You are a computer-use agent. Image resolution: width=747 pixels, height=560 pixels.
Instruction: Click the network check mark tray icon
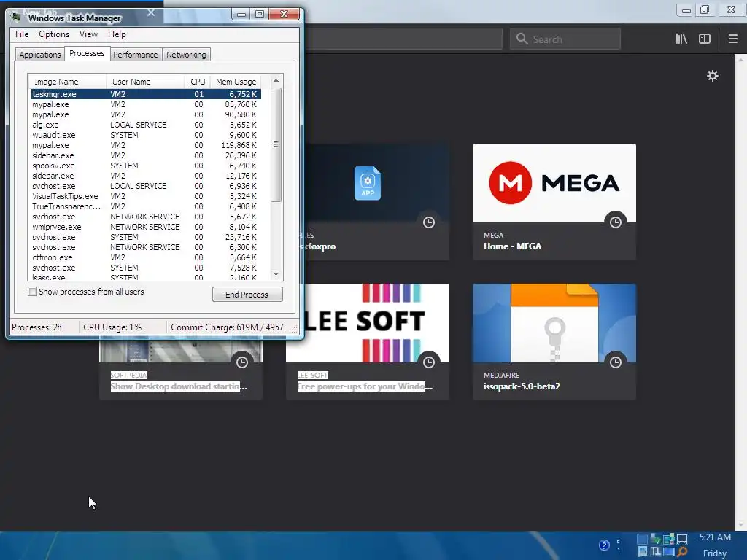656,539
